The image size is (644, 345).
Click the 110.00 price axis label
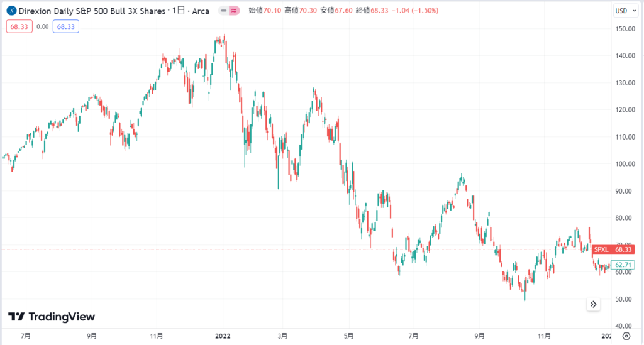pyautogui.click(x=625, y=137)
